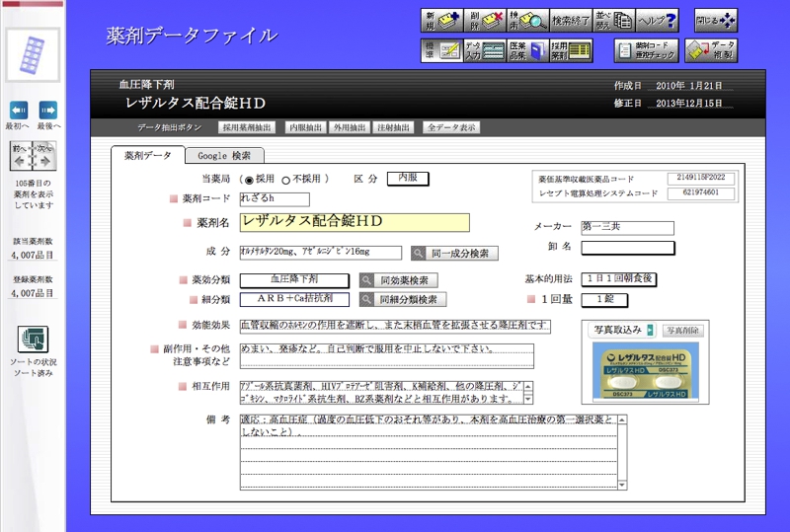Search same subclass with 同細分類検索
The height and width of the screenshot is (532, 790).
[x=403, y=300]
